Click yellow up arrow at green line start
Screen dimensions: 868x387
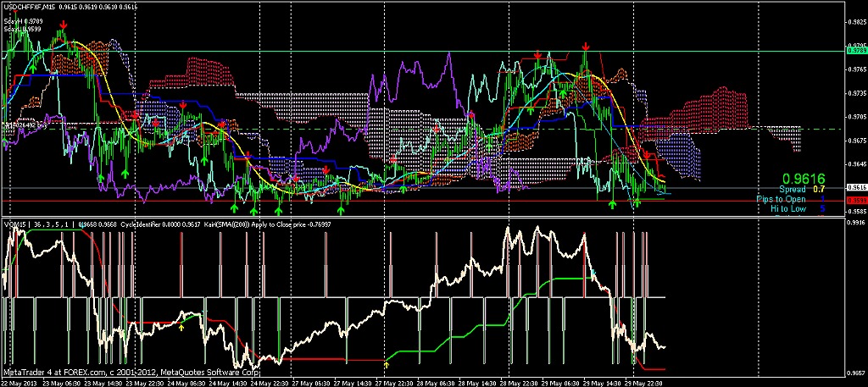coord(387,364)
